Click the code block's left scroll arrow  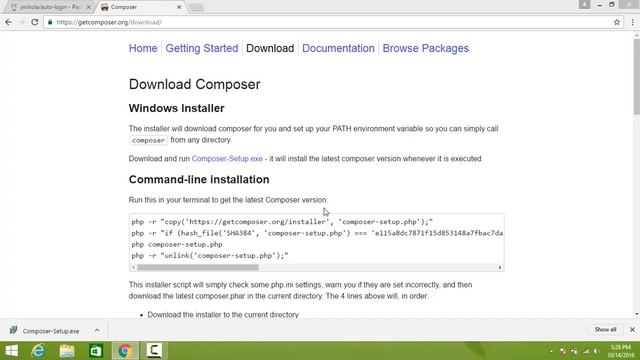[133, 267]
